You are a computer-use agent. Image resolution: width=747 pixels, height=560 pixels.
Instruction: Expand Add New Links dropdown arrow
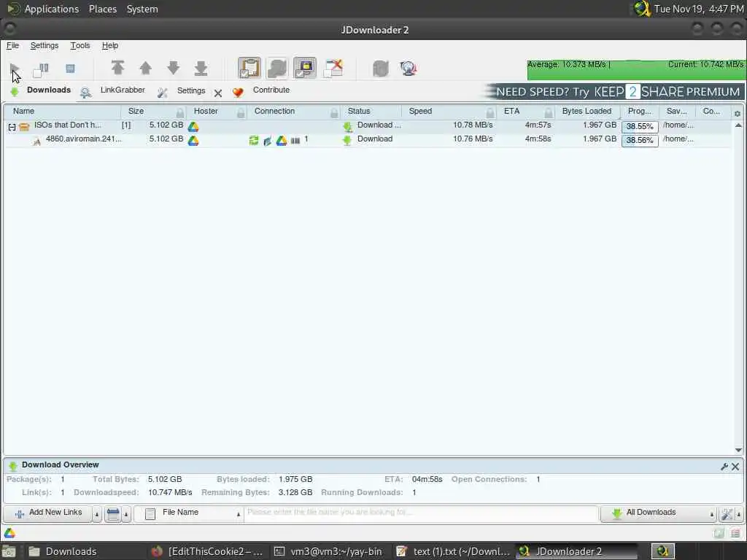[97, 514]
